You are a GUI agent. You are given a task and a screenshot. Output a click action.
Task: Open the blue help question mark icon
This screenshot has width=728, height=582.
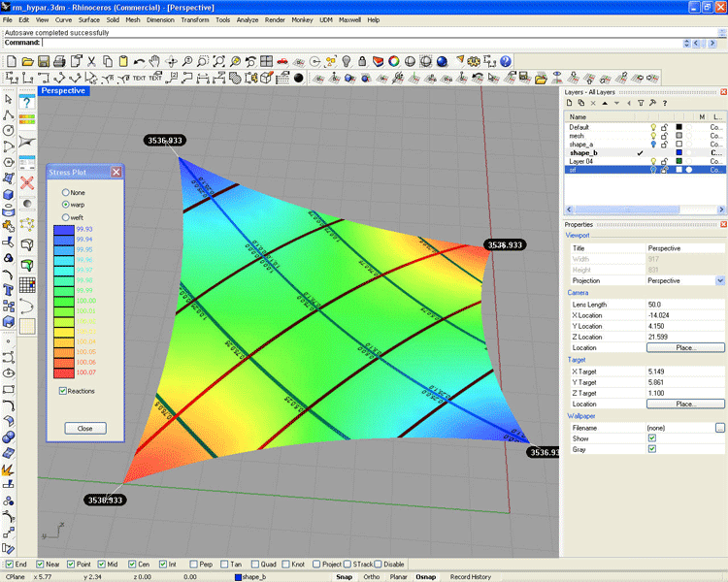click(x=27, y=100)
